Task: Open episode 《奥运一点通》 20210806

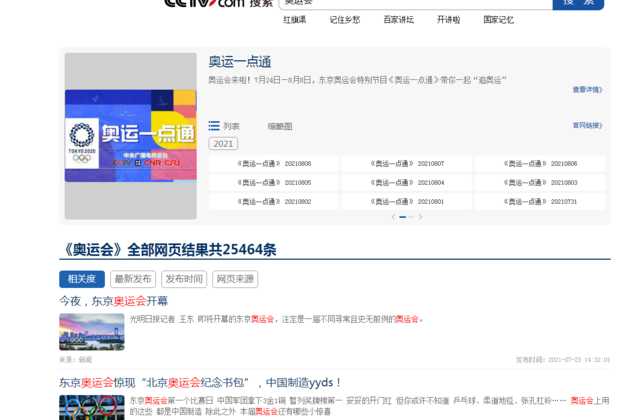Action: (x=540, y=163)
